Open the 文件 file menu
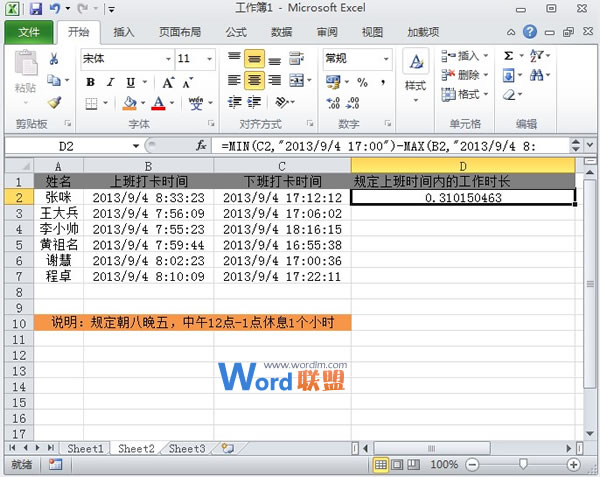Viewport: 600px width, 477px height. point(29,32)
